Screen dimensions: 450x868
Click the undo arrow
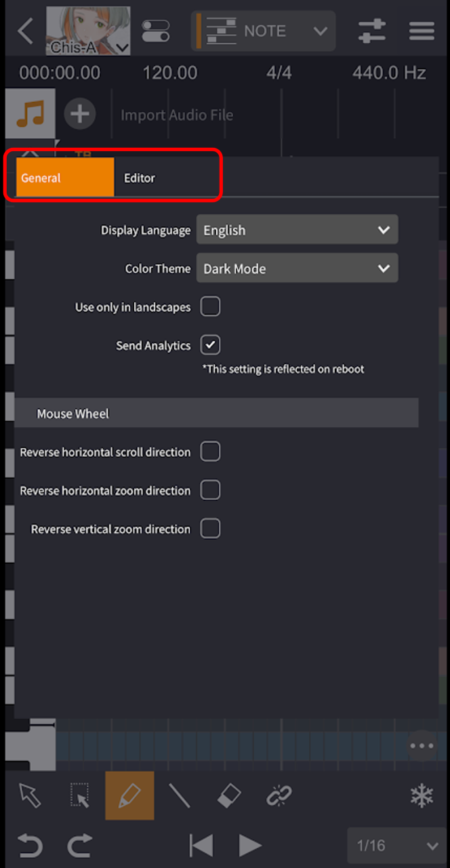click(x=30, y=846)
